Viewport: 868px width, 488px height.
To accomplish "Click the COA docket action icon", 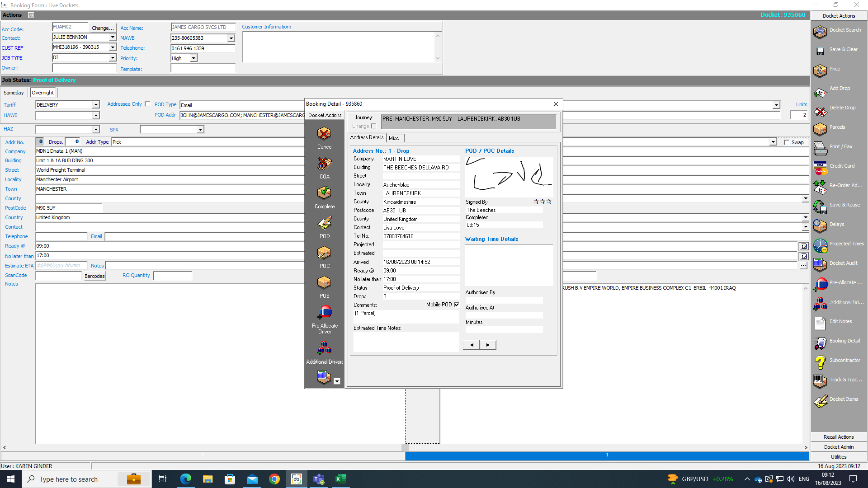I will pos(324,164).
